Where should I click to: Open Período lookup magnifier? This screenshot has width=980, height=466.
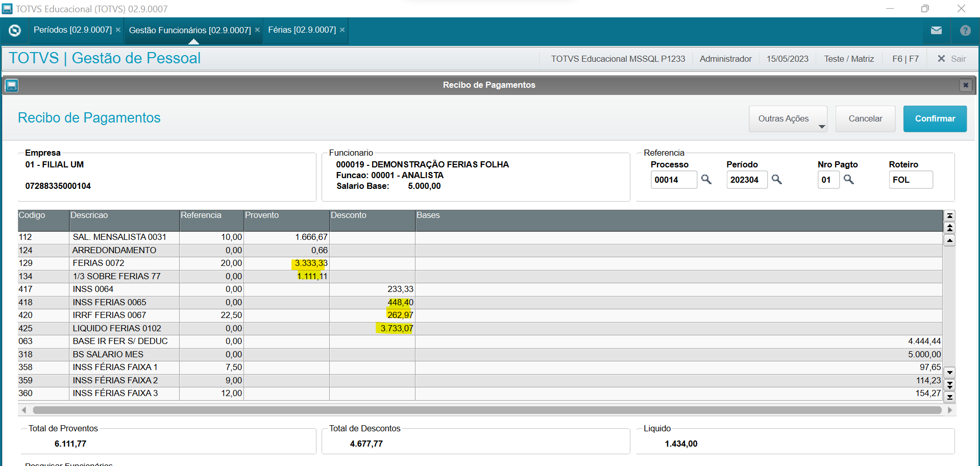(777, 179)
